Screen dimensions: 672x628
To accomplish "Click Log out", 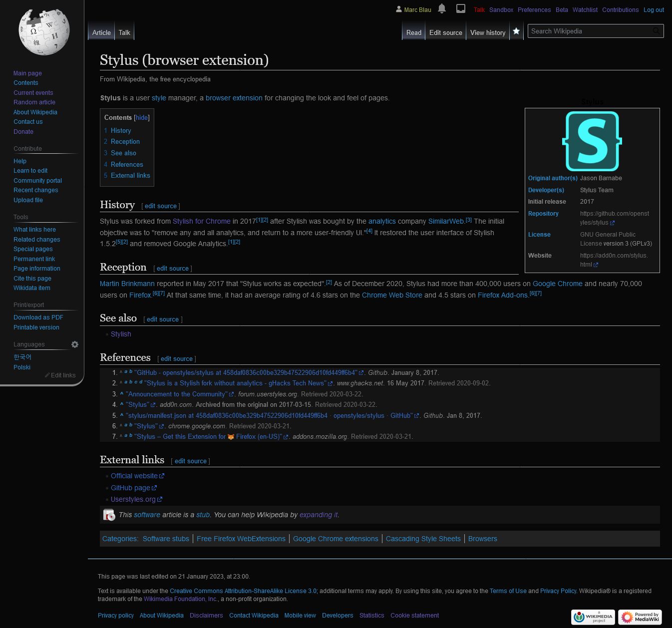I will tap(654, 10).
